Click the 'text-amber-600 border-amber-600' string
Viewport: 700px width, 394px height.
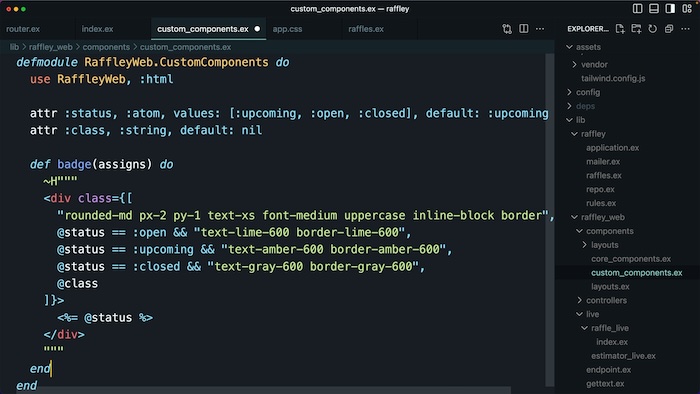(333, 249)
